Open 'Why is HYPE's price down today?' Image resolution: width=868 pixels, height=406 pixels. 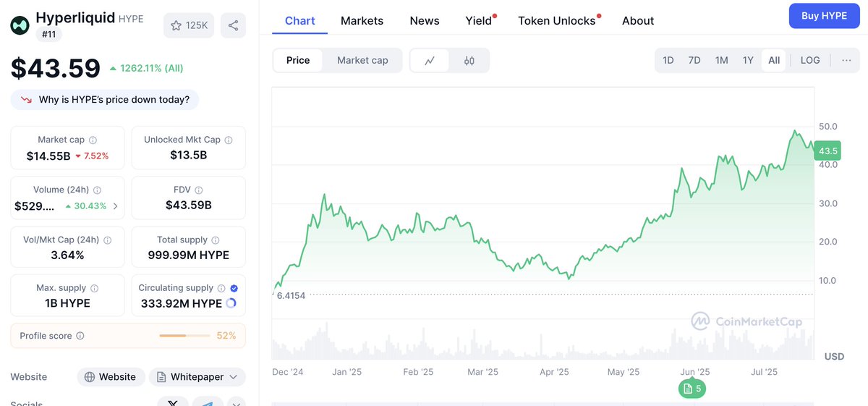tap(104, 100)
